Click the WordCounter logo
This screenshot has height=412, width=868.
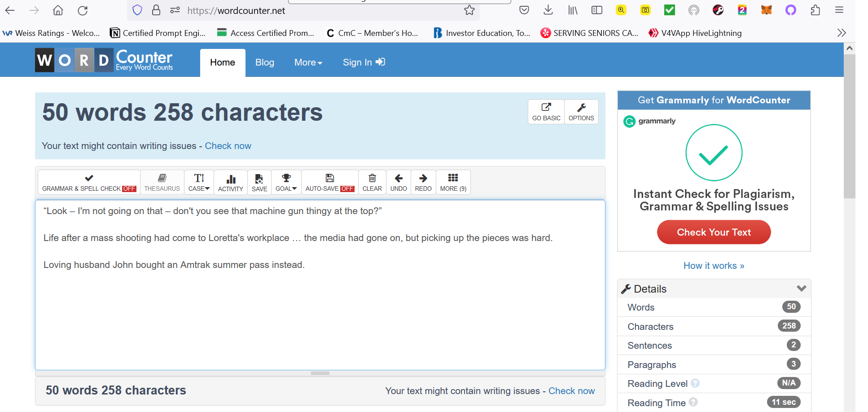[104, 60]
